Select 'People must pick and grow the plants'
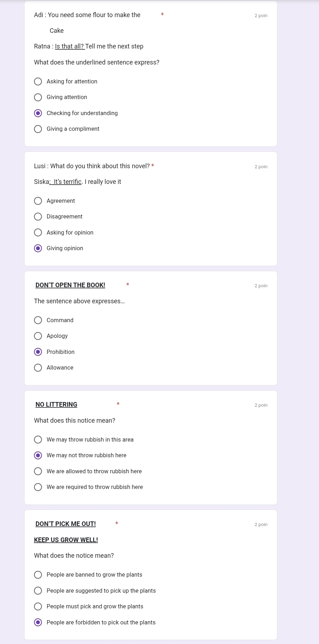319x644 pixels. [x=38, y=607]
